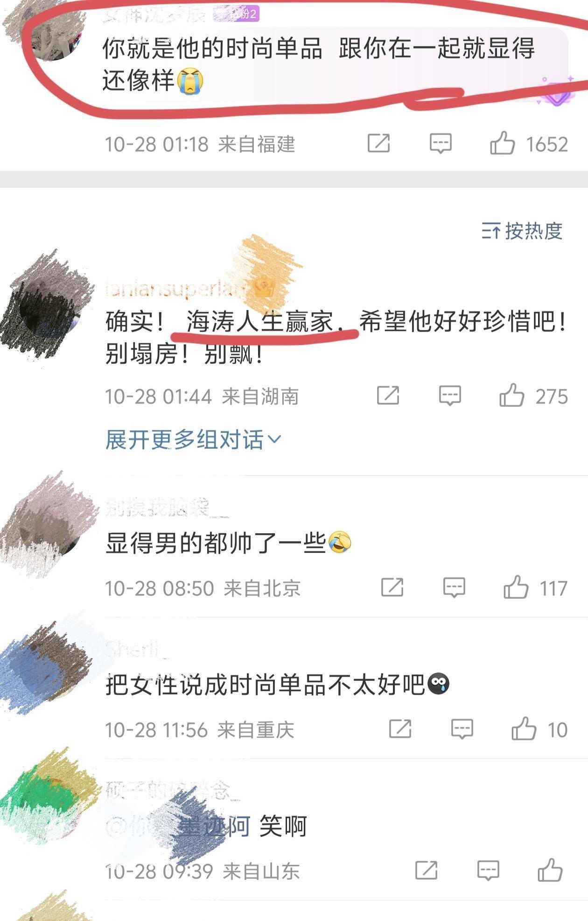Reply to the Shandong comment
The width and height of the screenshot is (588, 921).
[x=488, y=871]
